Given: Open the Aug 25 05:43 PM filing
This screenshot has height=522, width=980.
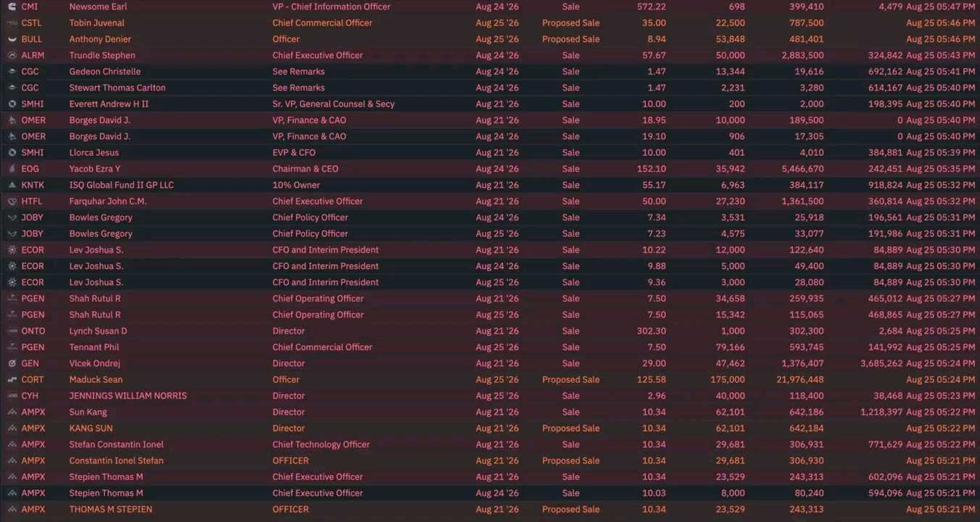Looking at the screenshot, I should click(x=940, y=55).
